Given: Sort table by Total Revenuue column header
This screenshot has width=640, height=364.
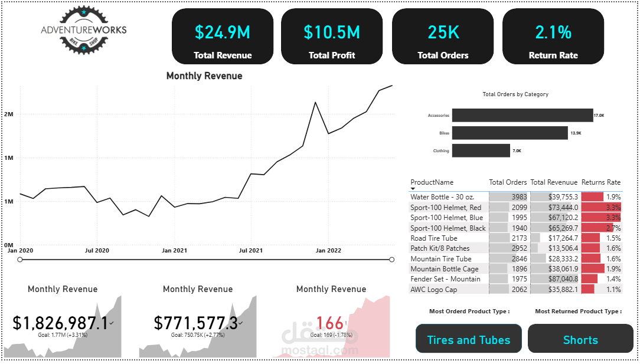Looking at the screenshot, I should pyautogui.click(x=554, y=182).
